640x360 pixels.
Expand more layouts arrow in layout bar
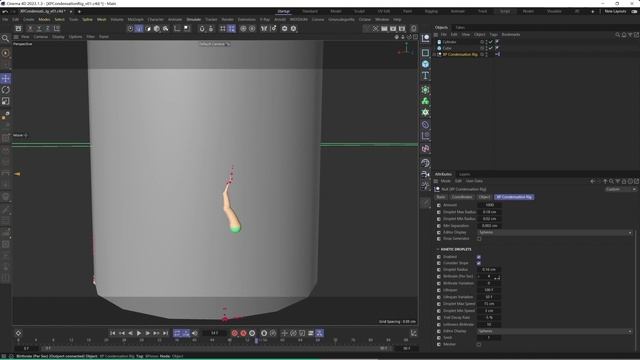point(593,11)
